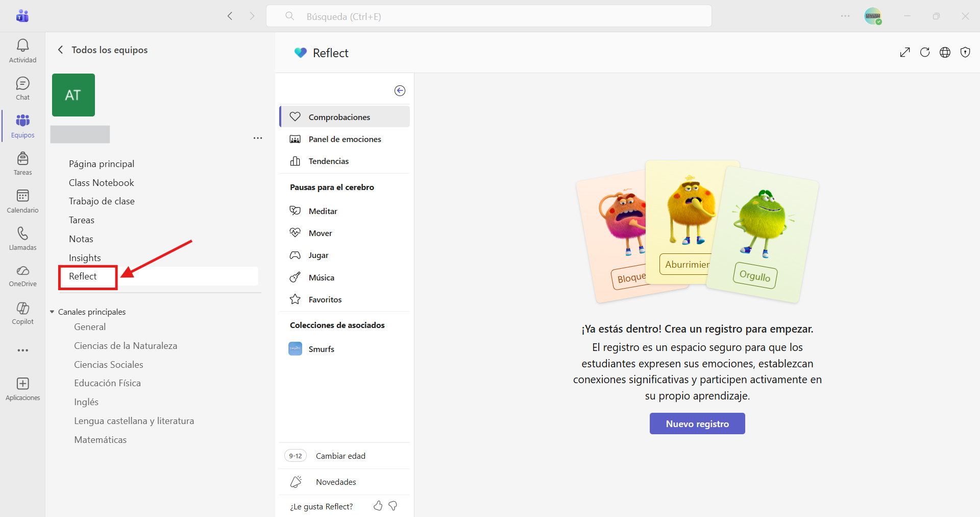This screenshot has height=517, width=980.
Task: Click the Microsoft Teams logo
Action: [22, 16]
